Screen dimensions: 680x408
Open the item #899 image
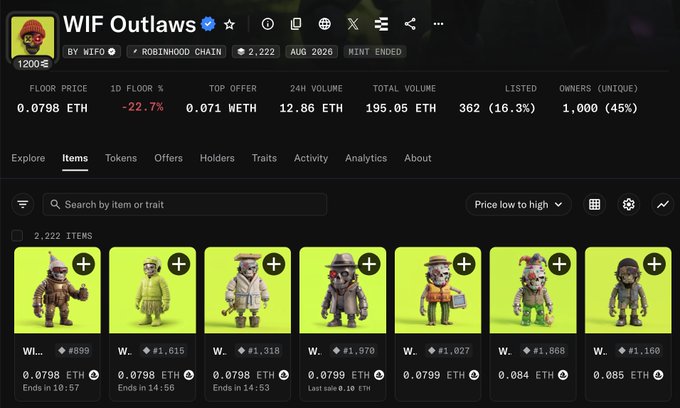point(57,290)
